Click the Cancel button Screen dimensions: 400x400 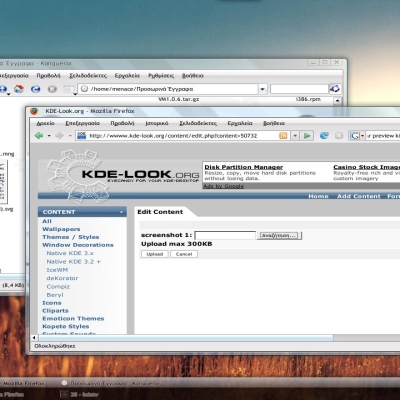[x=184, y=254]
